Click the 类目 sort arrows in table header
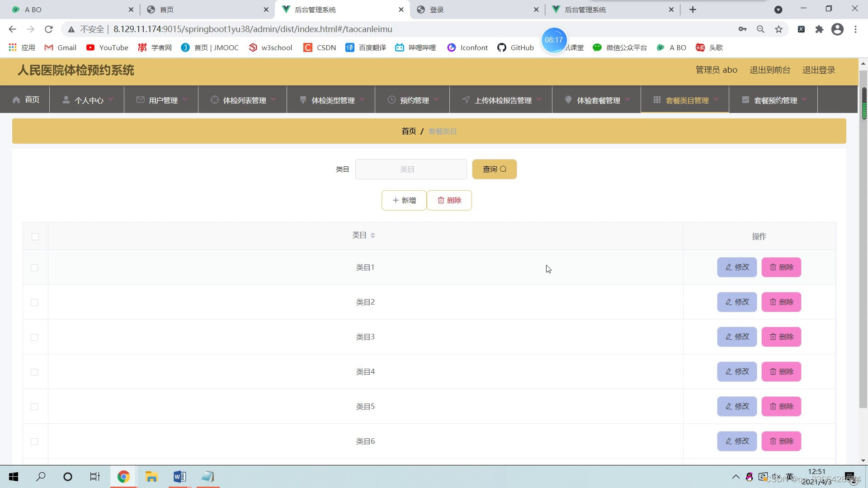The width and height of the screenshot is (868, 488). click(x=373, y=235)
